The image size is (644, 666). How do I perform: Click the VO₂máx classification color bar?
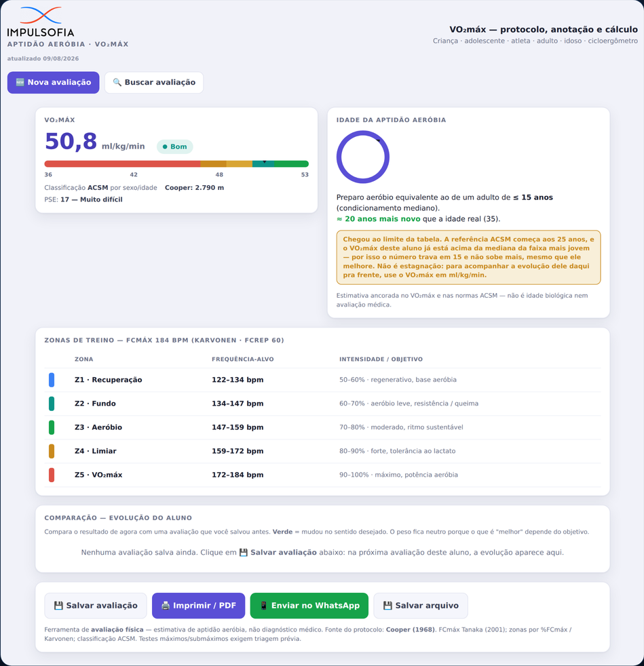point(176,164)
